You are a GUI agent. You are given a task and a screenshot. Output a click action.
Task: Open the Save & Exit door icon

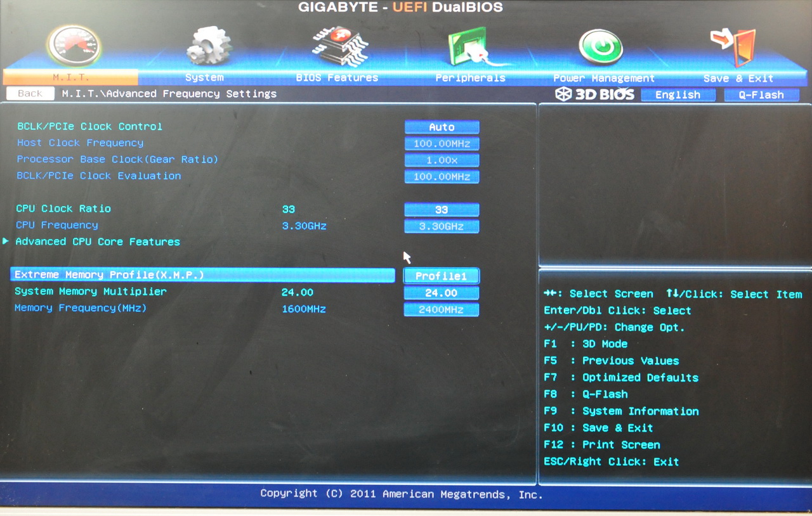pyautogui.click(x=733, y=47)
